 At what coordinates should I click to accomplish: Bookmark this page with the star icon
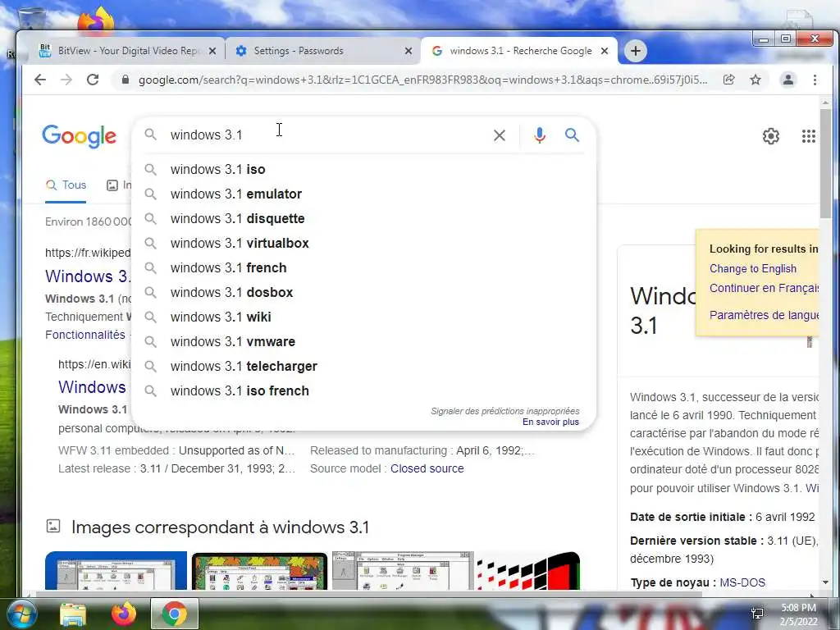[756, 80]
